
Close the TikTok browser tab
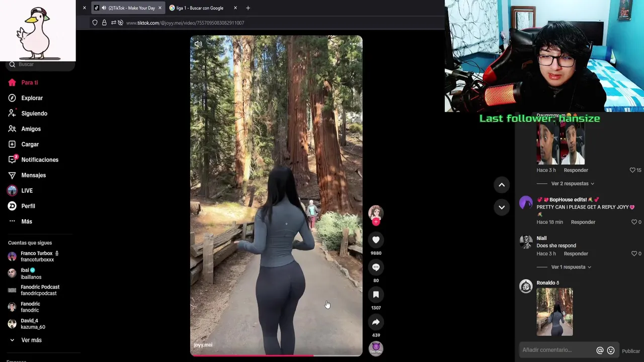160,8
